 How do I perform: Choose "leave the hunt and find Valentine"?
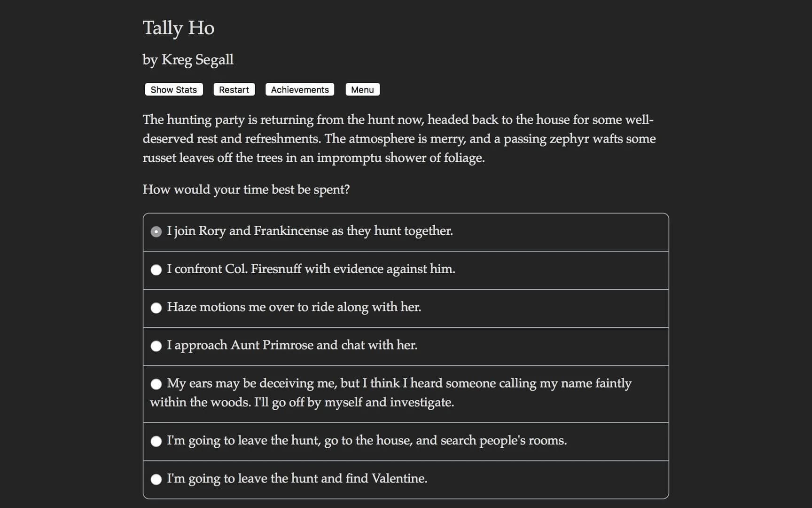297,478
